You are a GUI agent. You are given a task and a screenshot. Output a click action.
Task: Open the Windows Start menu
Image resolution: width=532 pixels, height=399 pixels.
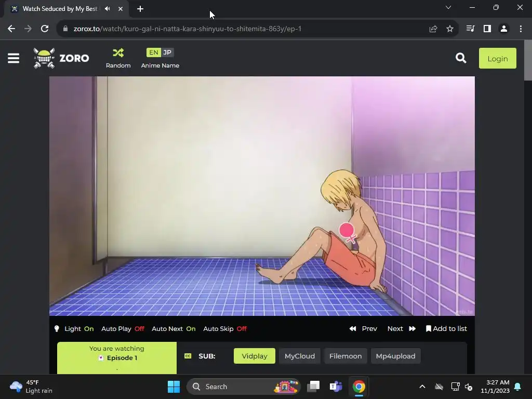pos(174,387)
